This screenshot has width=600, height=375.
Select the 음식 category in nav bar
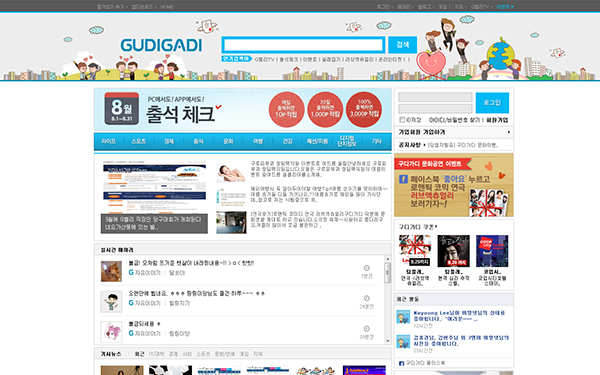tap(198, 141)
